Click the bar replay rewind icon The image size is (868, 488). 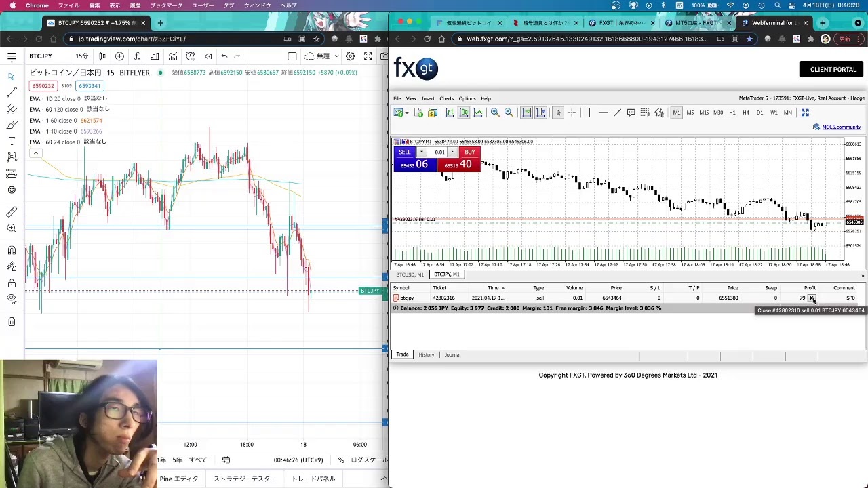pyautogui.click(x=208, y=56)
